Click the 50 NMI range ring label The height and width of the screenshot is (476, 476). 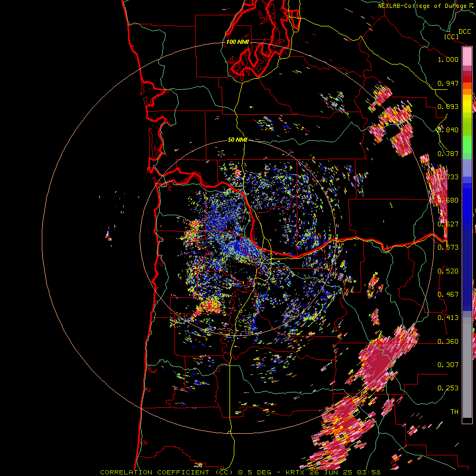pyautogui.click(x=237, y=140)
